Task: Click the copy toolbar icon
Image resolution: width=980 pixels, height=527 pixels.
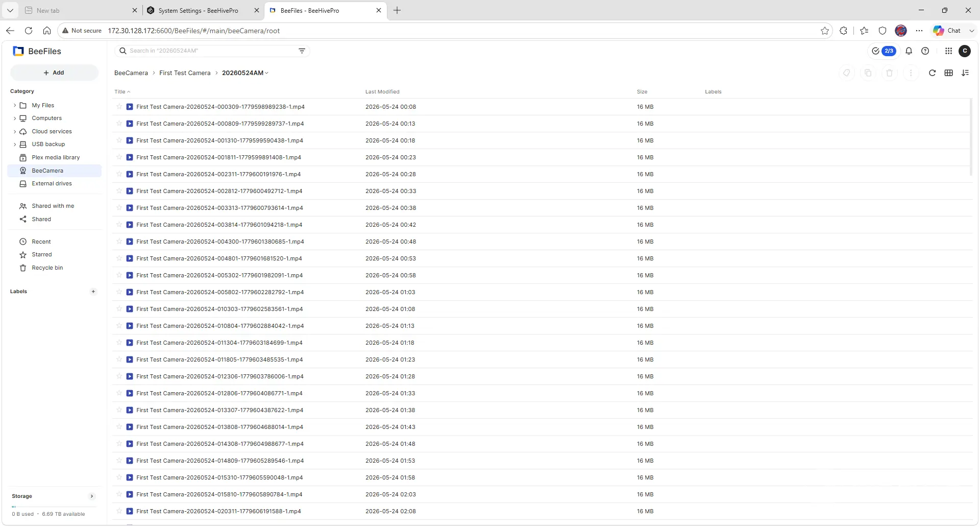Action: pyautogui.click(x=868, y=73)
